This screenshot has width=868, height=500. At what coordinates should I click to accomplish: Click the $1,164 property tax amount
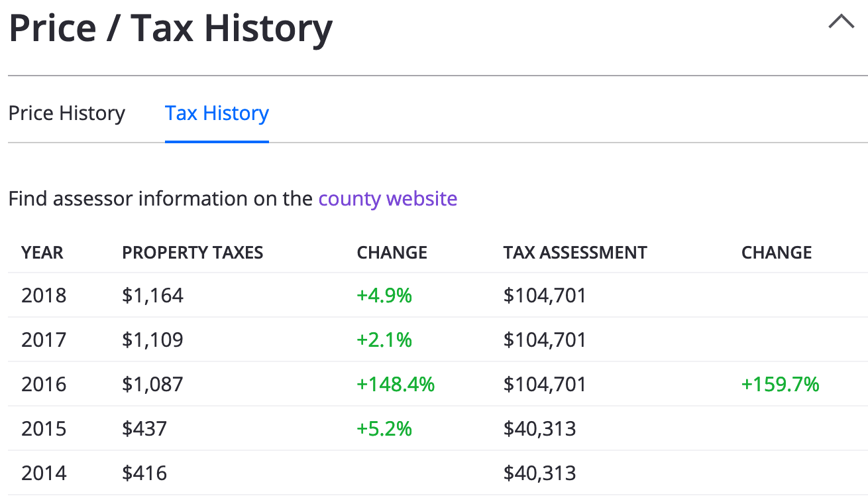coord(152,295)
